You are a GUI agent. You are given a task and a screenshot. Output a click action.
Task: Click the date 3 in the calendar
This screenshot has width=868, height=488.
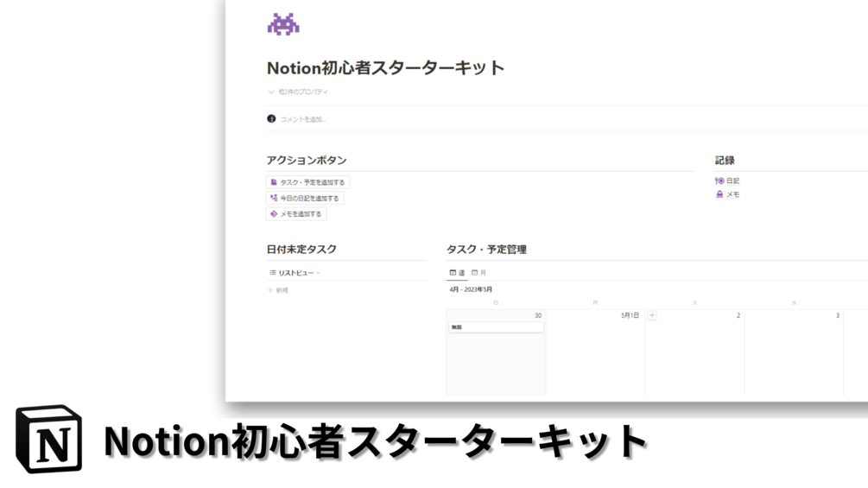pyautogui.click(x=838, y=315)
